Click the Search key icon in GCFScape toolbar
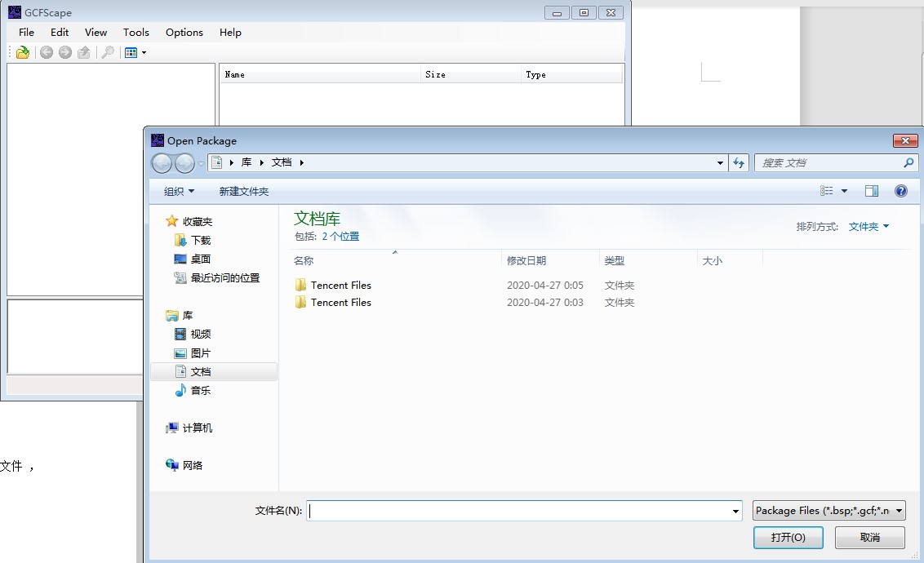Viewport: 924px width, 563px height. coord(108,52)
